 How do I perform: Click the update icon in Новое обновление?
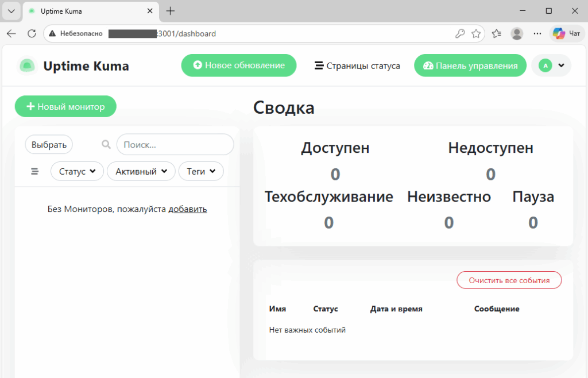pos(197,65)
